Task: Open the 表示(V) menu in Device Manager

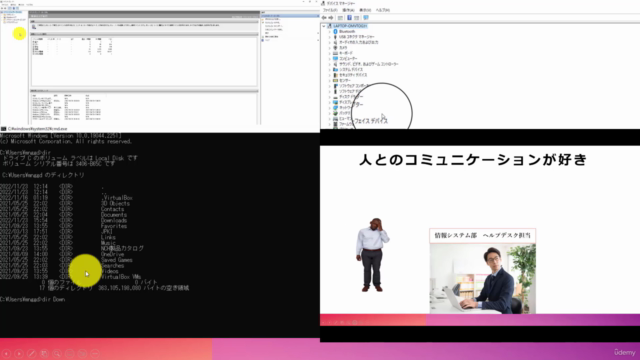Action: tap(365, 10)
